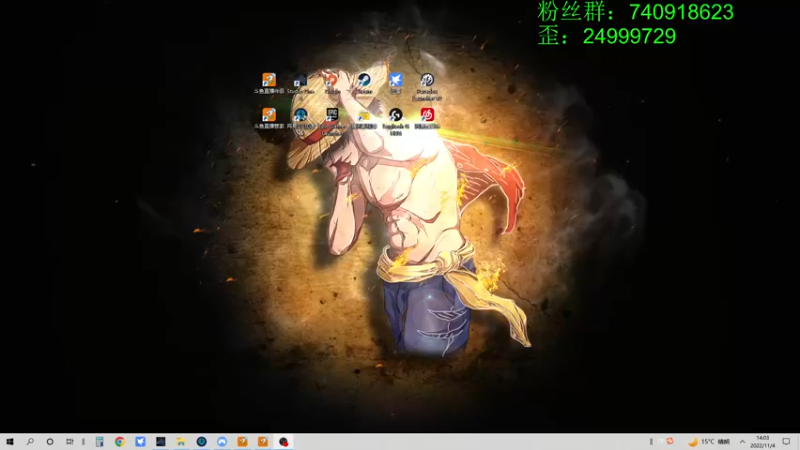Switch to the black circle app with red dot
The image size is (800, 450).
point(283,441)
